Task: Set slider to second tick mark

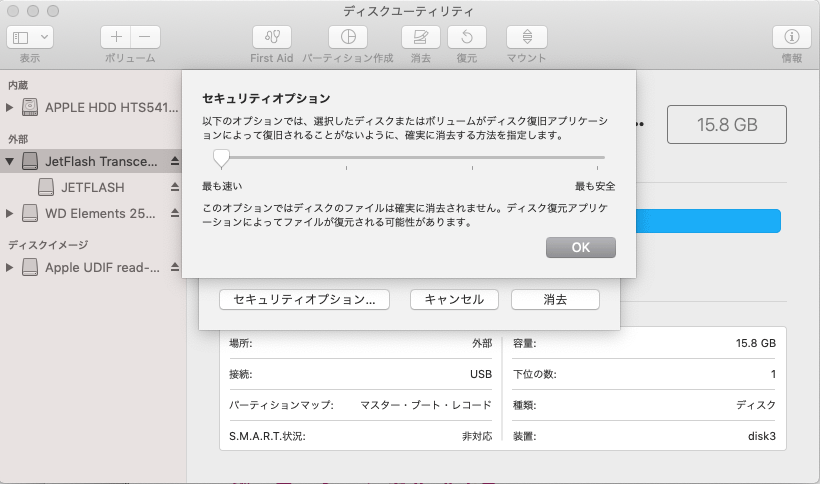Action: point(346,168)
